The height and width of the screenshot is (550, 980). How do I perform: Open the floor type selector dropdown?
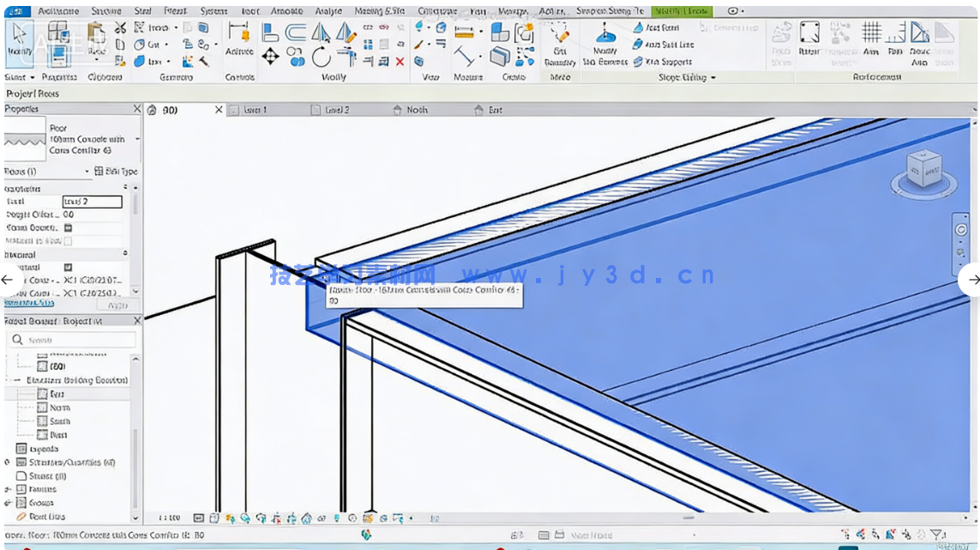[137, 139]
